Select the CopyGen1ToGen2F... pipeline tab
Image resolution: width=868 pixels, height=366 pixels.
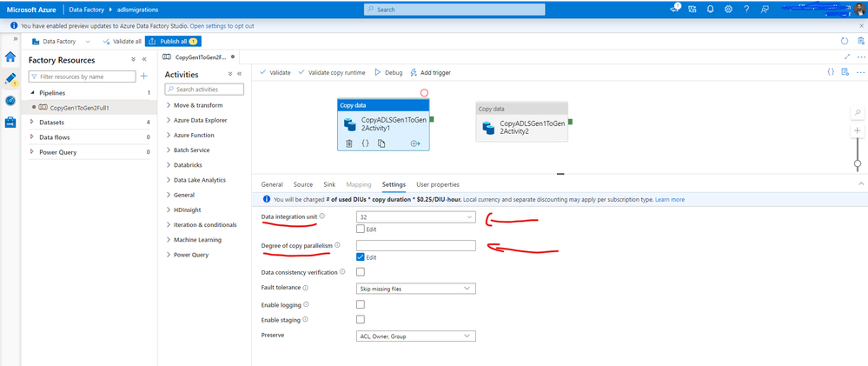click(199, 57)
